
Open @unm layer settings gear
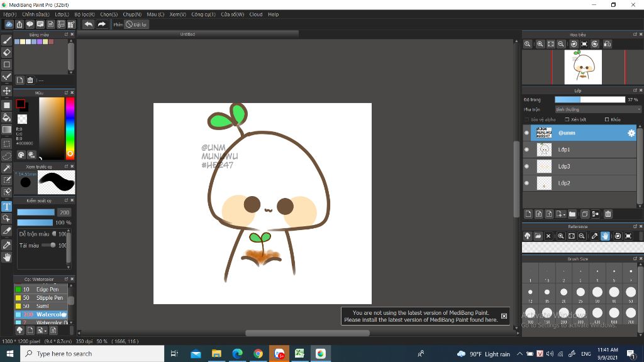click(x=631, y=133)
